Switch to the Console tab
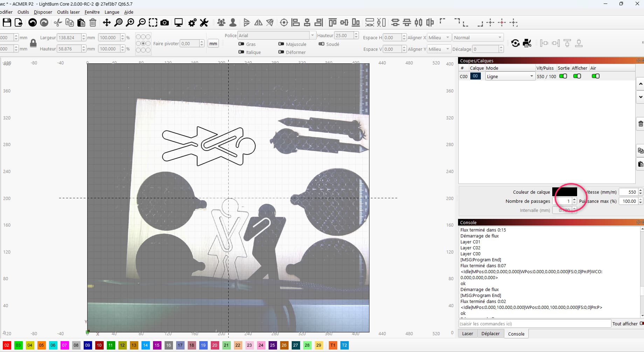Image resolution: width=644 pixels, height=352 pixels. [x=516, y=333]
